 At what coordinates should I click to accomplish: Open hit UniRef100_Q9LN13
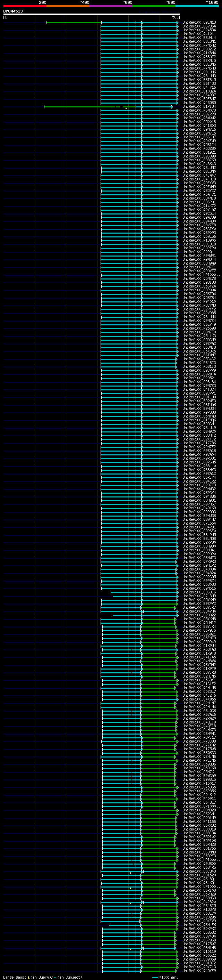[x=199, y=23]
